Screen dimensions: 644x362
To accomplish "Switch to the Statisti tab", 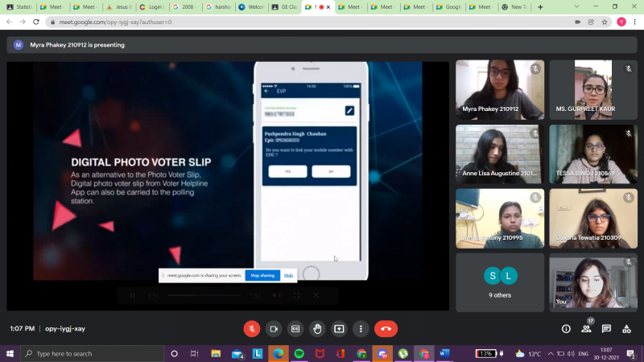I will pyautogui.click(x=19, y=7).
